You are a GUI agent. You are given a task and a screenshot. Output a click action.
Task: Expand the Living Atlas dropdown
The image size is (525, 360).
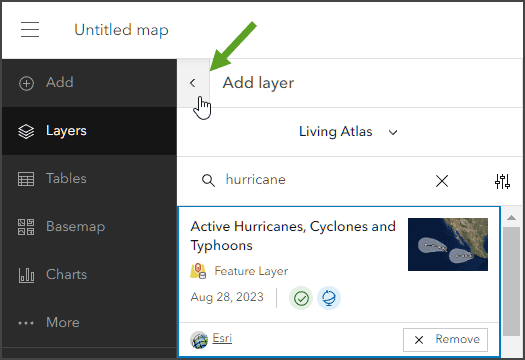[349, 132]
